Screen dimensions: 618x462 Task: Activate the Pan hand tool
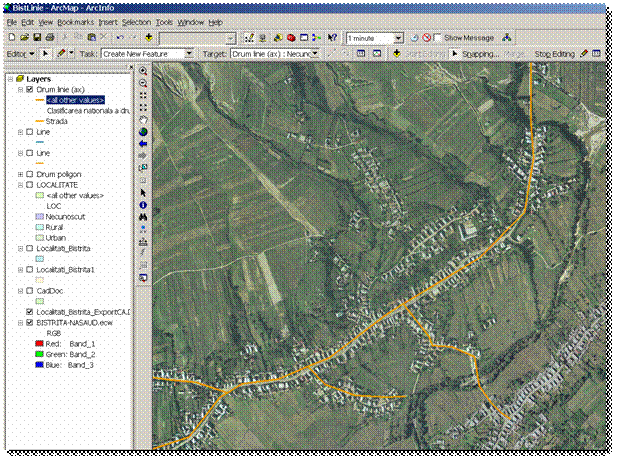coord(143,120)
